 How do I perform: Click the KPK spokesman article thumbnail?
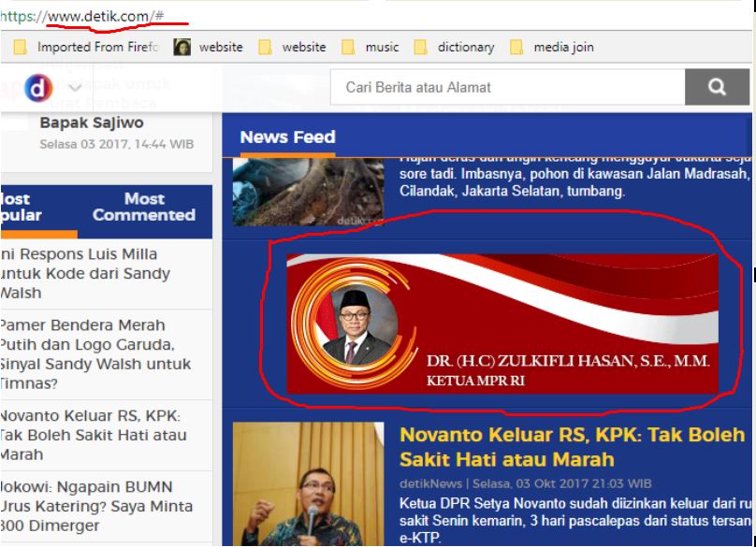(308, 483)
